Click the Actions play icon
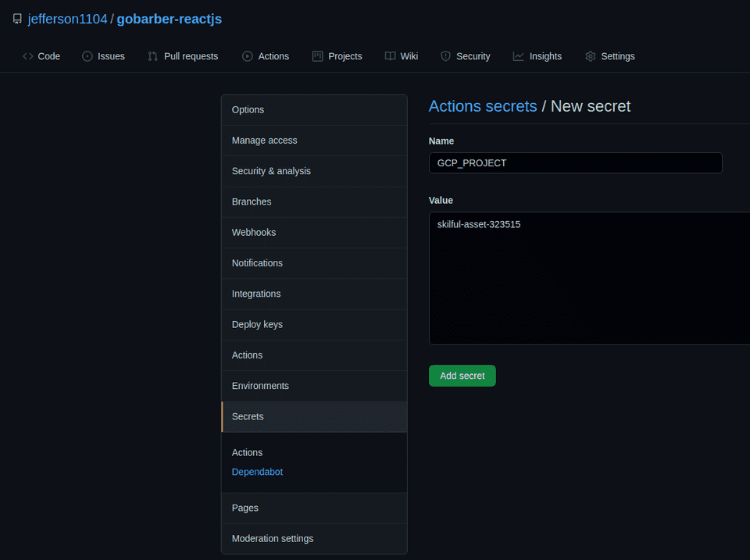The image size is (750, 560). [x=248, y=56]
